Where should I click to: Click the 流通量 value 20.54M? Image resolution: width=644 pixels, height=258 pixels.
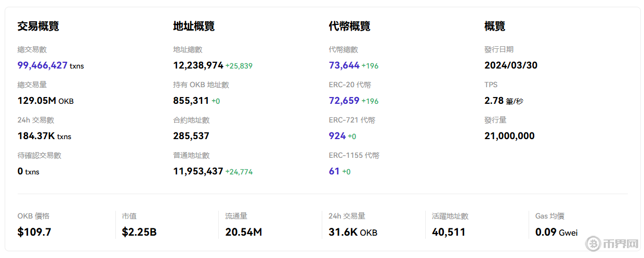243,232
